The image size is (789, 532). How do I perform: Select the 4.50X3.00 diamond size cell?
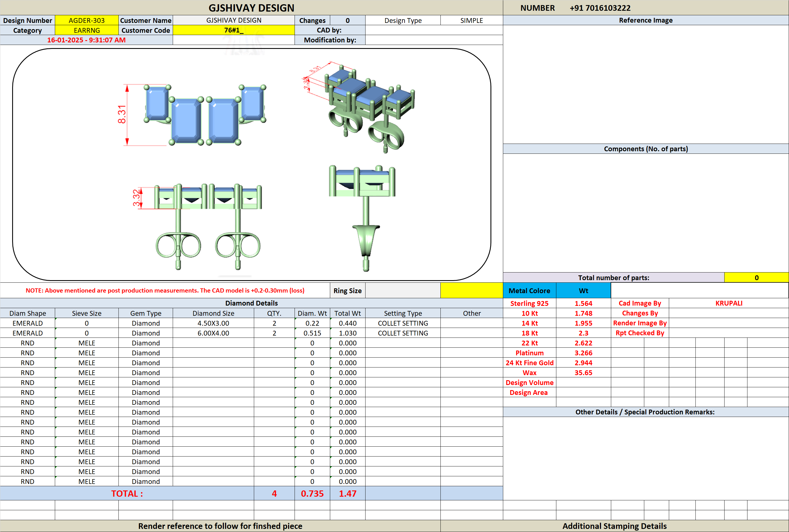pyautogui.click(x=213, y=323)
